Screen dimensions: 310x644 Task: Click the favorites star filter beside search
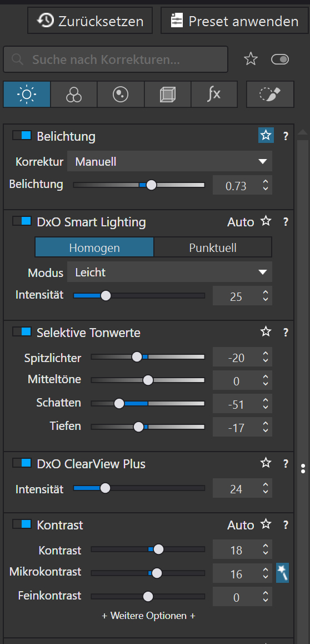click(251, 60)
